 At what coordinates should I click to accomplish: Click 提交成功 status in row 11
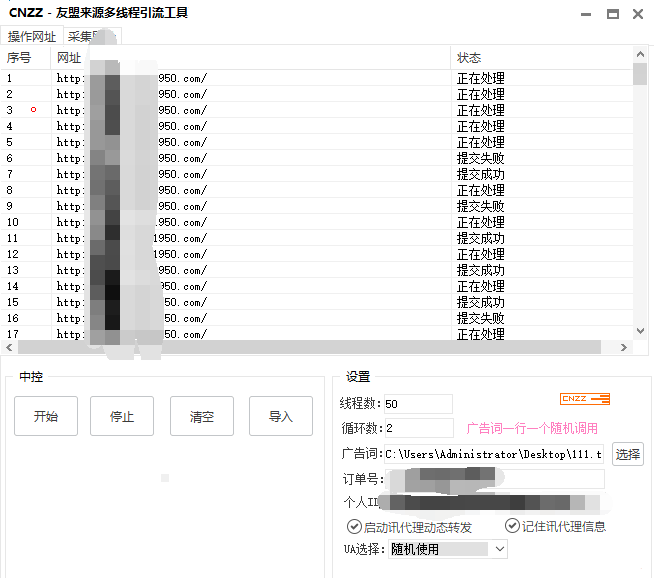tap(480, 238)
